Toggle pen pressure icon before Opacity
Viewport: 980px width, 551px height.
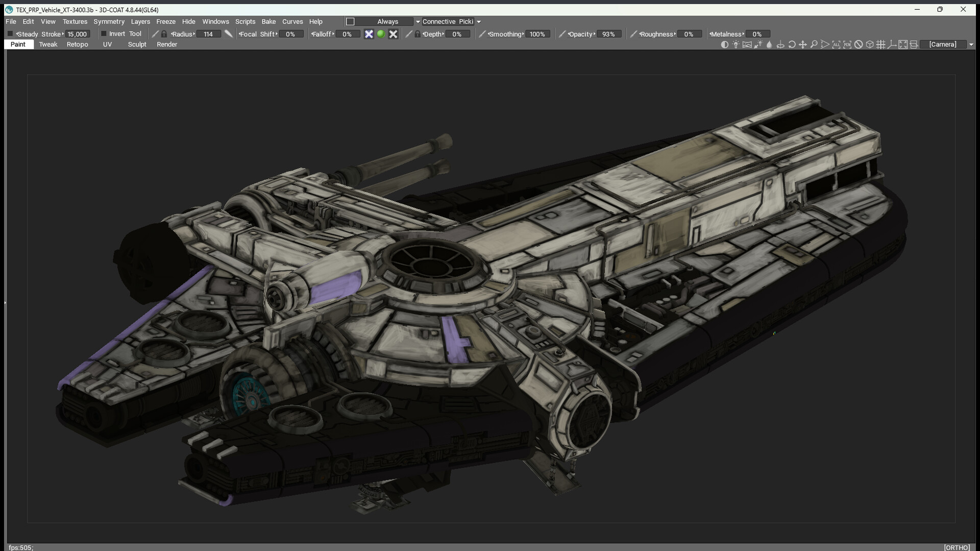(x=562, y=34)
